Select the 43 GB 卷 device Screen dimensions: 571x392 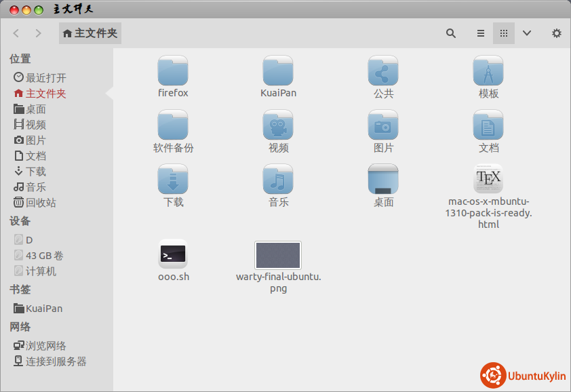(x=44, y=256)
